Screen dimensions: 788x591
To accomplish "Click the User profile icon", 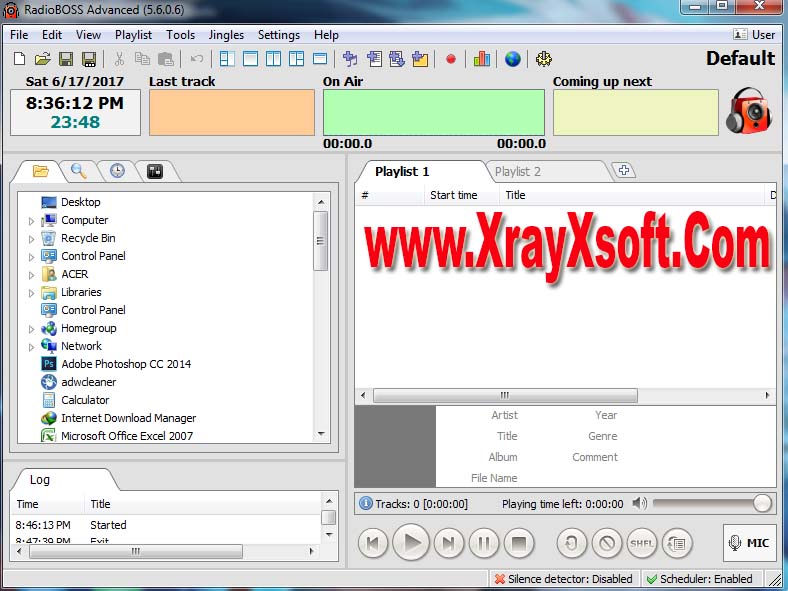I will click(x=740, y=34).
